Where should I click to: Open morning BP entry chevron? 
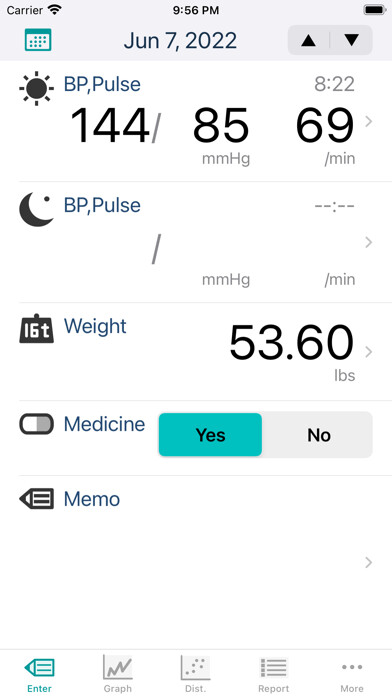(x=368, y=122)
